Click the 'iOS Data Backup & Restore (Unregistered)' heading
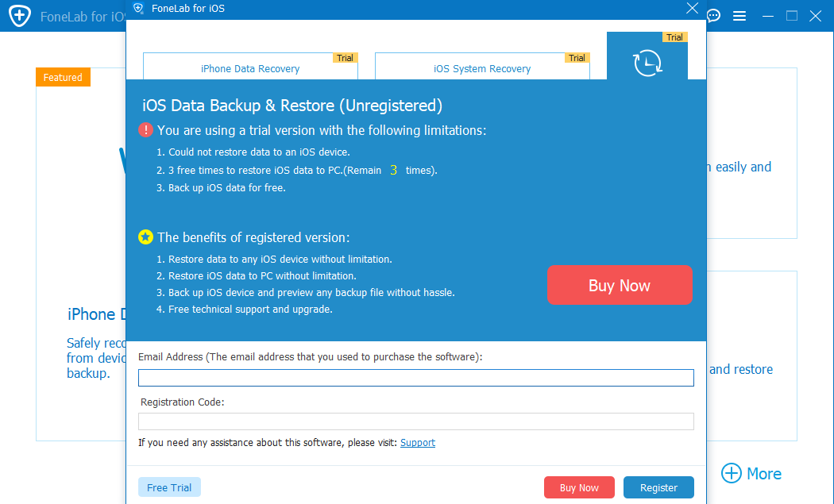 tap(292, 106)
